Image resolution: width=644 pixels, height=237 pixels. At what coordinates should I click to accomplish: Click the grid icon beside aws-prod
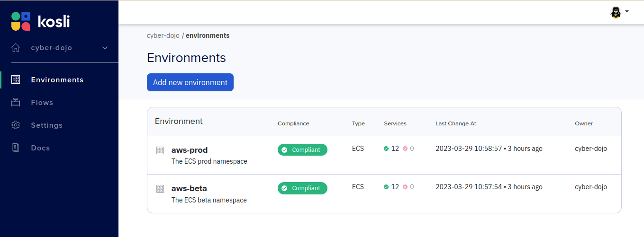coord(160,150)
